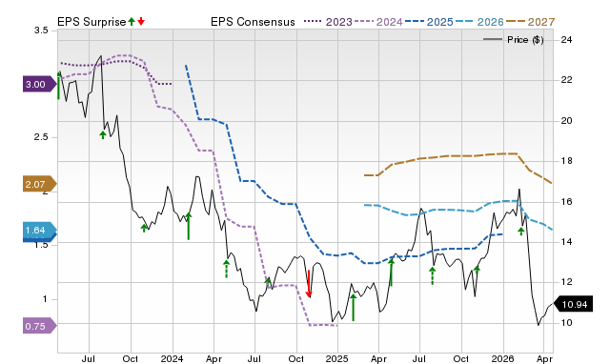Click the brown 2.07 value tag
This screenshot has height=364, width=610.
39,184
